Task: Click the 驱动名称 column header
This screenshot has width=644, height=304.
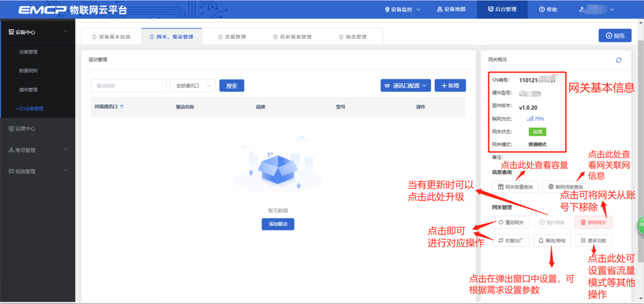Action: point(185,107)
